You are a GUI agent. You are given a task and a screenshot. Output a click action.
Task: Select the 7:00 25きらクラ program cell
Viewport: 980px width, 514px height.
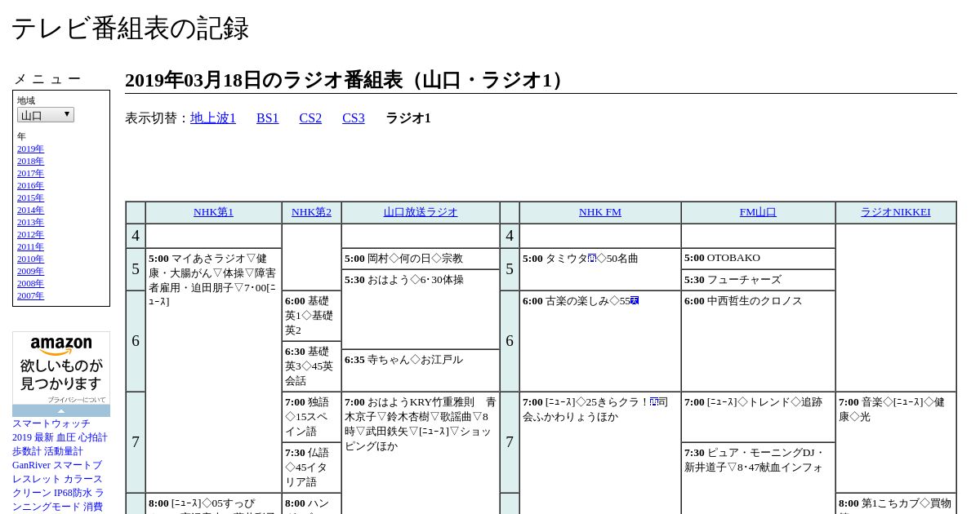coord(600,453)
